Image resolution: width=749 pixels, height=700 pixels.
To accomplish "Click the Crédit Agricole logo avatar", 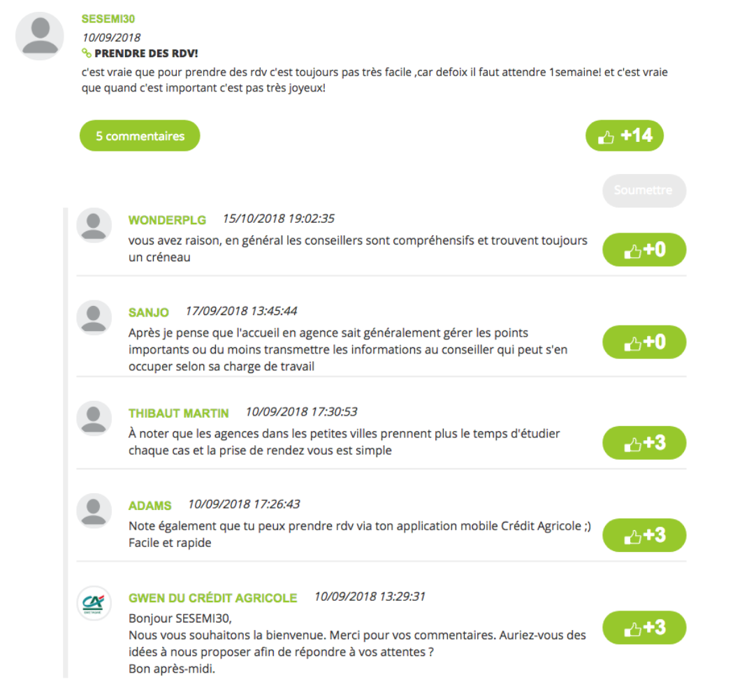I will click(x=94, y=603).
